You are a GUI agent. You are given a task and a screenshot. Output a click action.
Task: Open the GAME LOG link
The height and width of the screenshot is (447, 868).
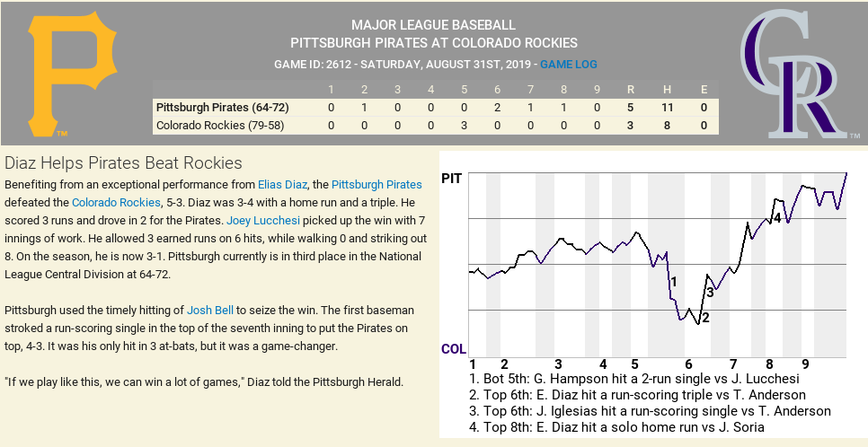(x=569, y=65)
